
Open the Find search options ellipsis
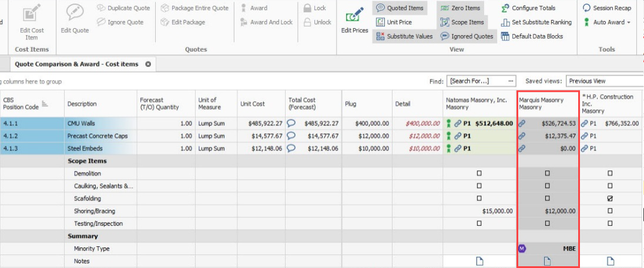pos(511,81)
